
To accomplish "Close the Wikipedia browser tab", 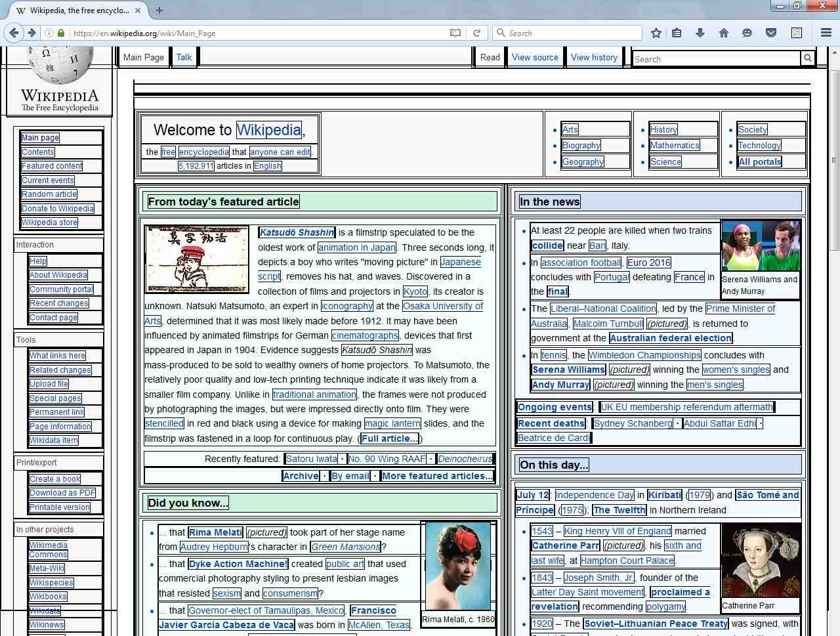I will [x=138, y=10].
